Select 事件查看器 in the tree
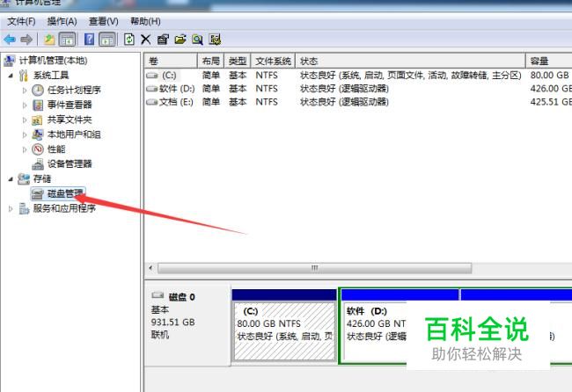 (70, 105)
